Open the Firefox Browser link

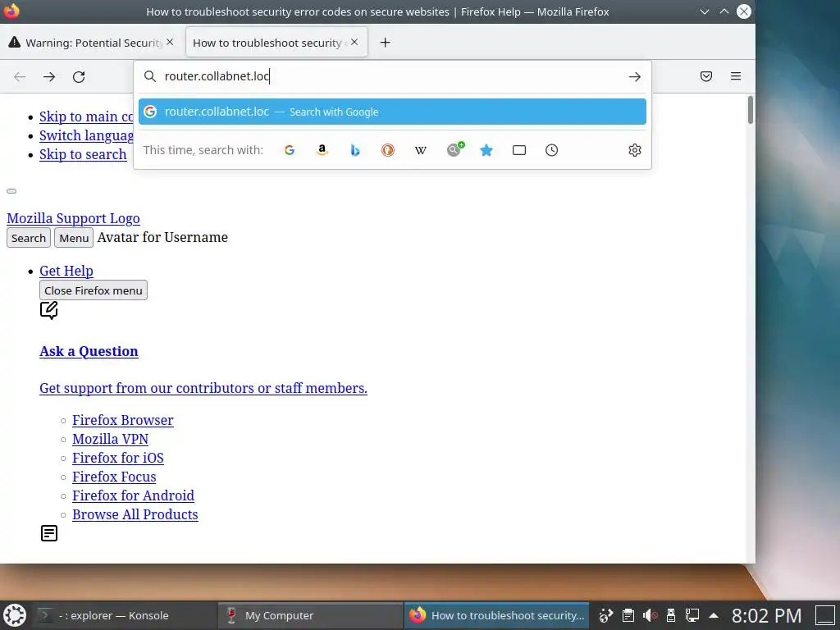(123, 421)
